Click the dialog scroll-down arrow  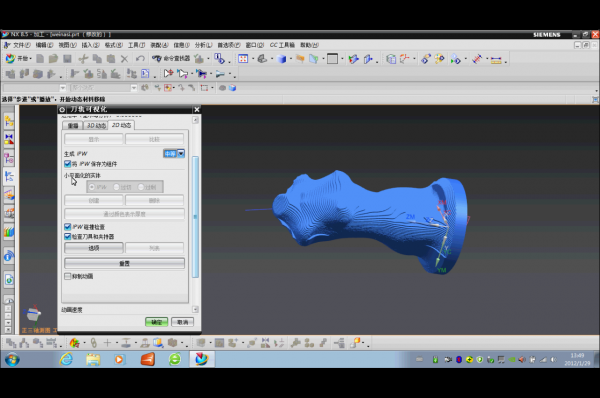(195, 309)
